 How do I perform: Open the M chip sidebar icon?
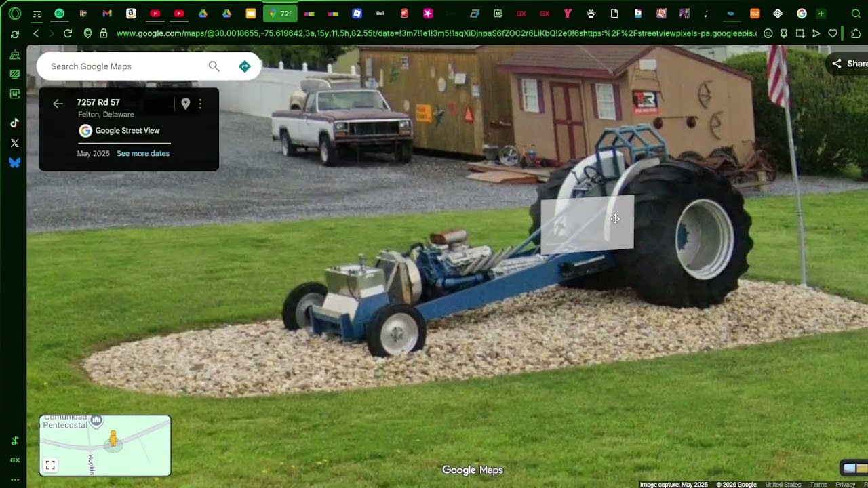15,94
